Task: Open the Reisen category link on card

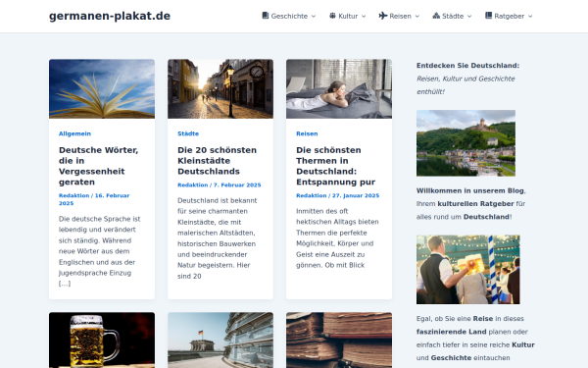Action: (x=307, y=133)
